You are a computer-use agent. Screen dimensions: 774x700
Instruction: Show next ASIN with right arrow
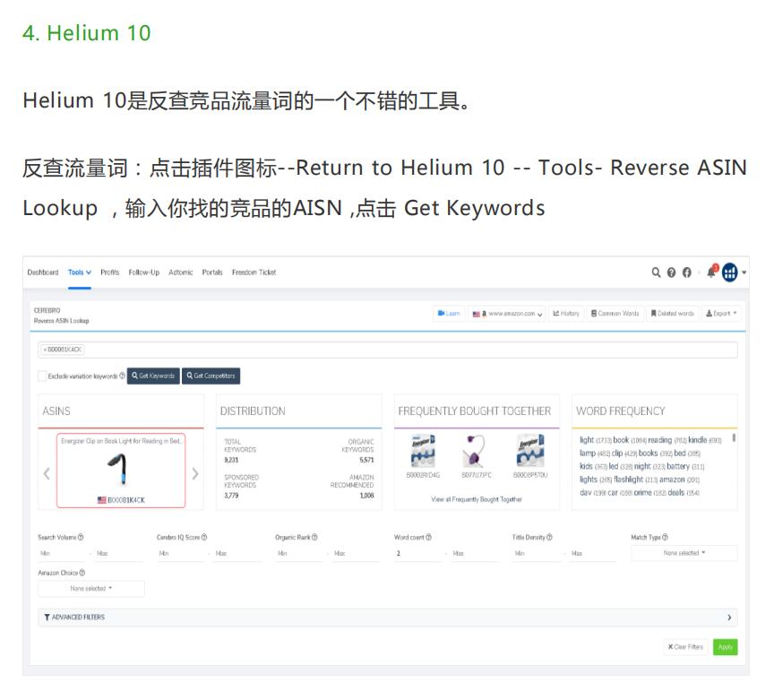[x=195, y=474]
